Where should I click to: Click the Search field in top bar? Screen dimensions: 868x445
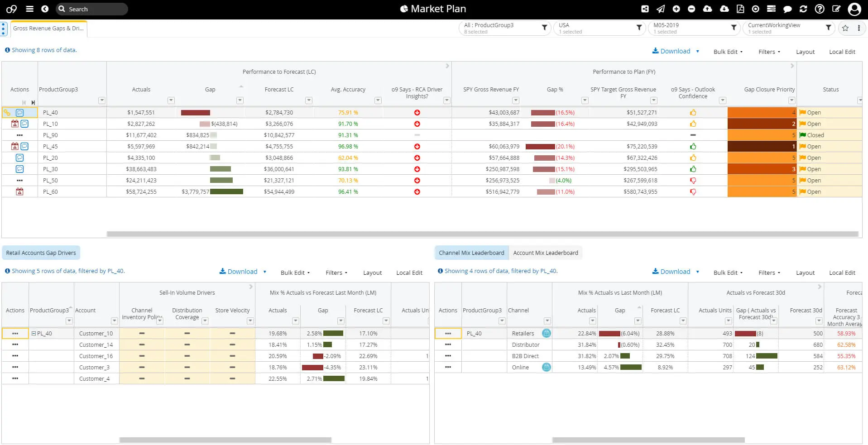(x=92, y=9)
